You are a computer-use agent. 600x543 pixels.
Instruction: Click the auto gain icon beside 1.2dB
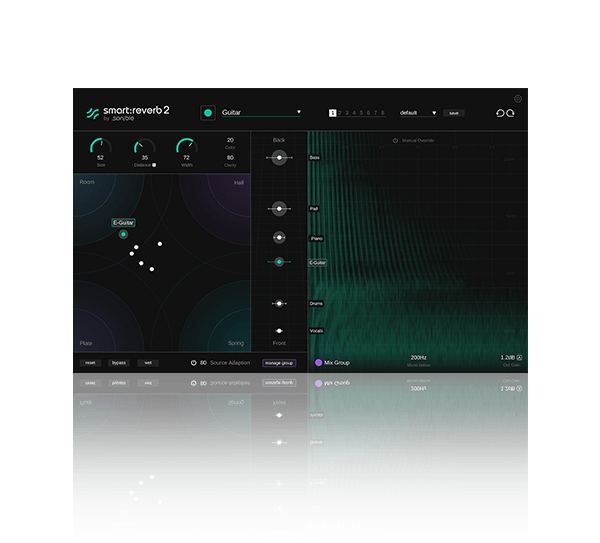tap(519, 357)
